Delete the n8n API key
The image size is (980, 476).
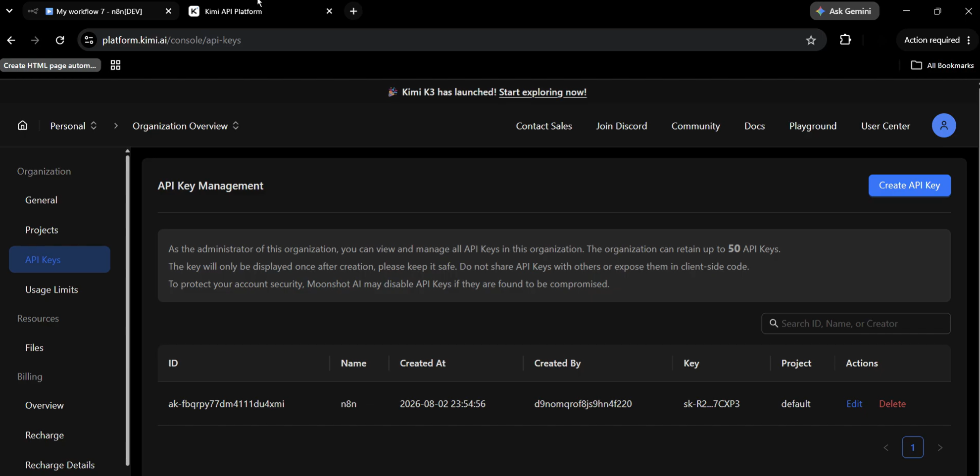[x=892, y=404]
